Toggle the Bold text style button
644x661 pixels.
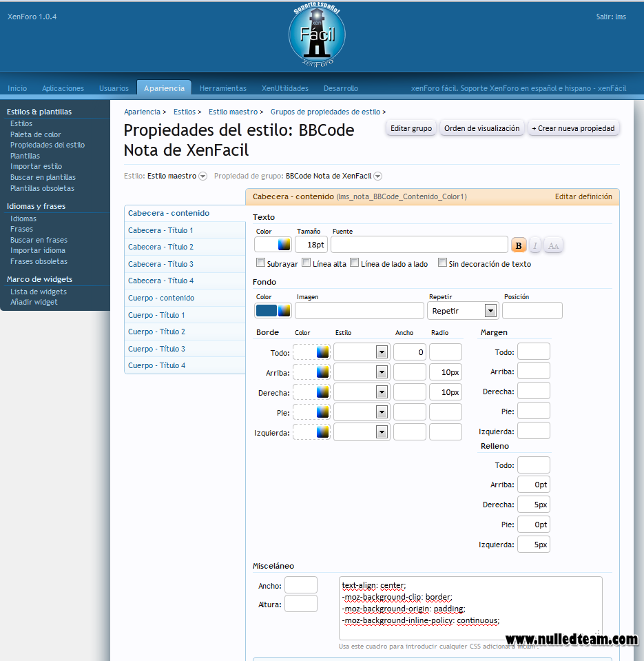519,245
